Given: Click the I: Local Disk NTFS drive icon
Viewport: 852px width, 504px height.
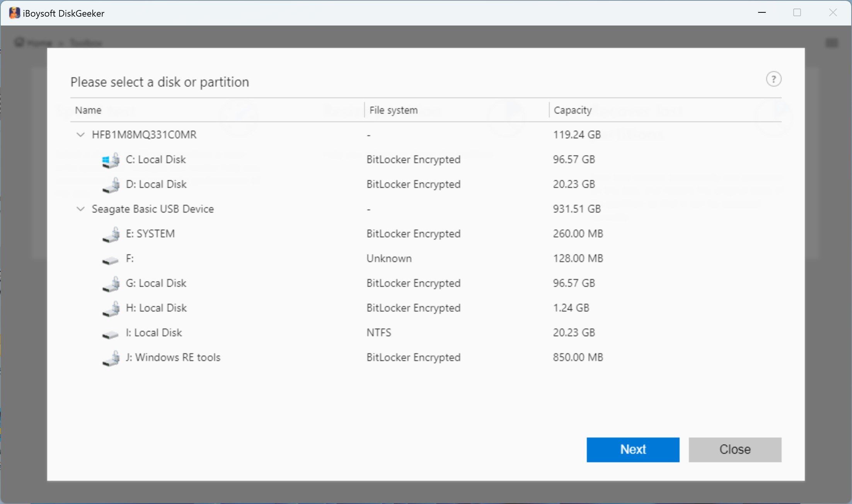Looking at the screenshot, I should point(111,335).
